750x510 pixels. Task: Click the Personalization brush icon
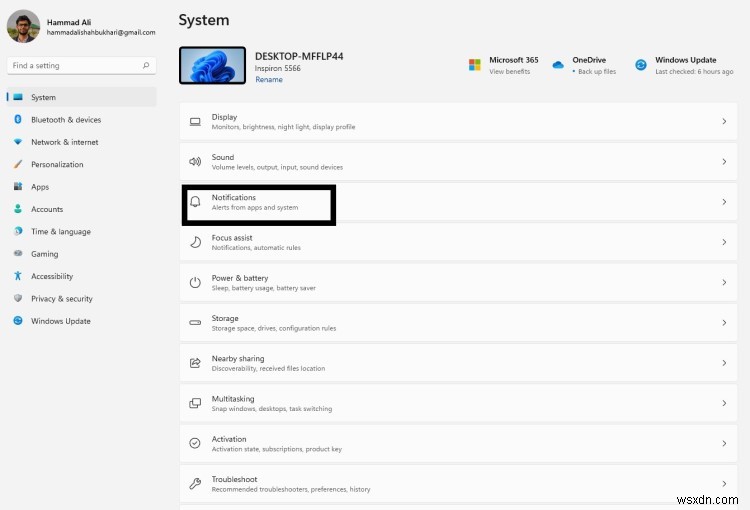pyautogui.click(x=18, y=164)
